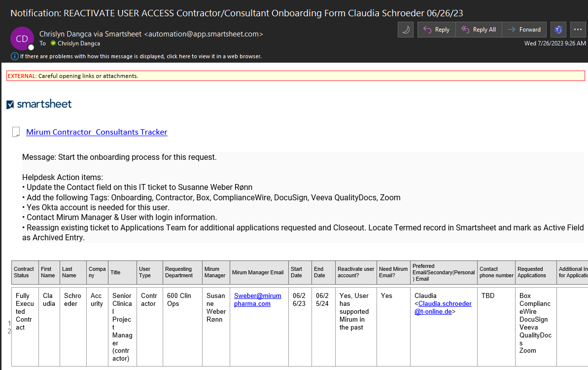The image size is (588, 370).
Task: Click the Reply All button
Action: (479, 30)
